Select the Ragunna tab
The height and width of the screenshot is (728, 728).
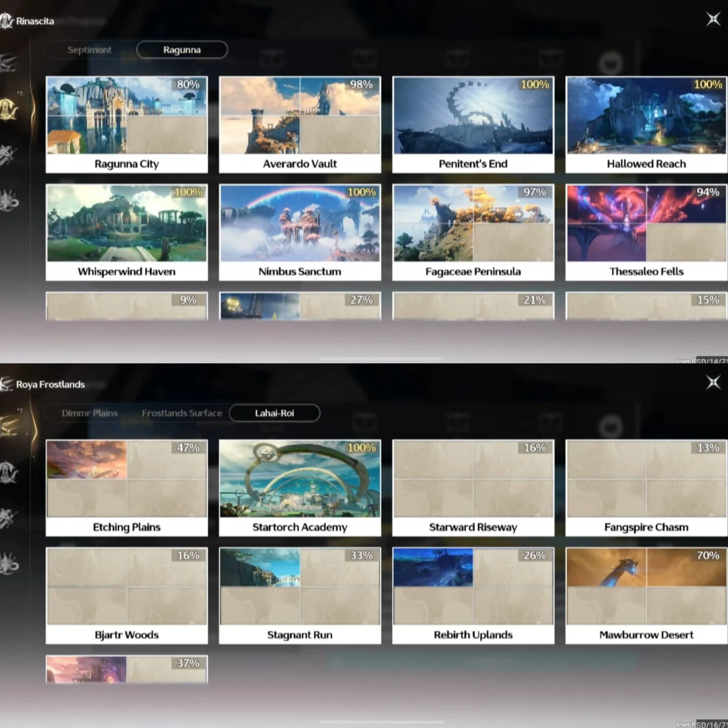(182, 50)
